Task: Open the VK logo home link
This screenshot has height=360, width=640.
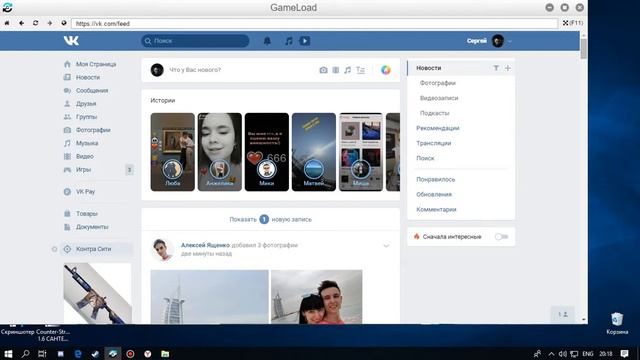Action: click(71, 40)
